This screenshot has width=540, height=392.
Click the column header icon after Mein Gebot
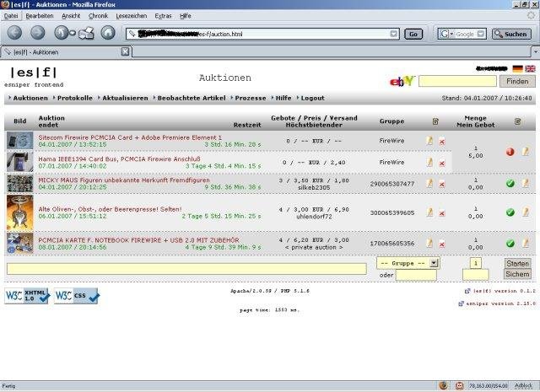coord(517,121)
